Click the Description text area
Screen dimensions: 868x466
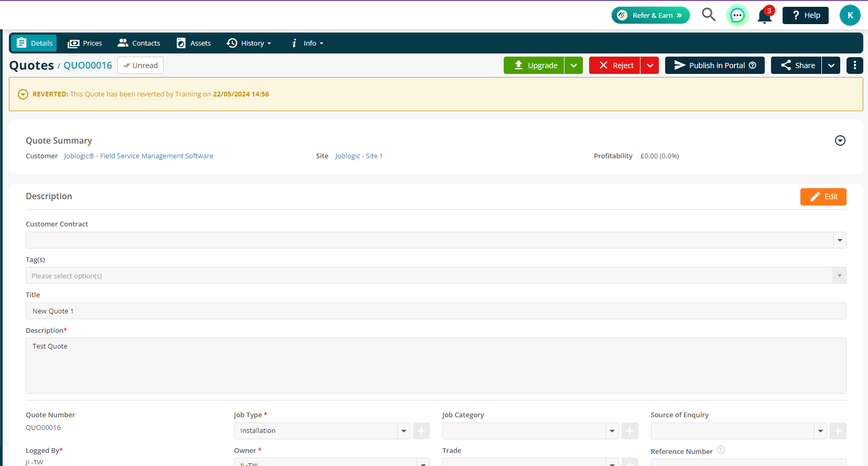(436, 365)
